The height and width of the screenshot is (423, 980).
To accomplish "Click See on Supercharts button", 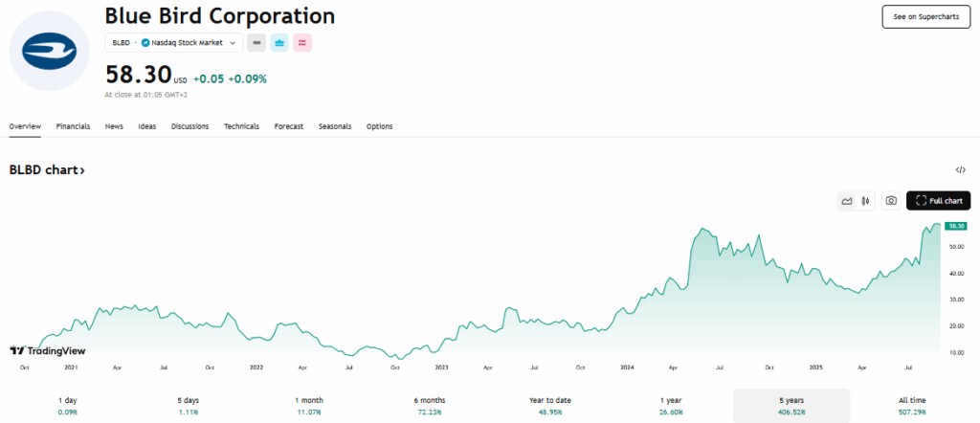I will coord(925,17).
